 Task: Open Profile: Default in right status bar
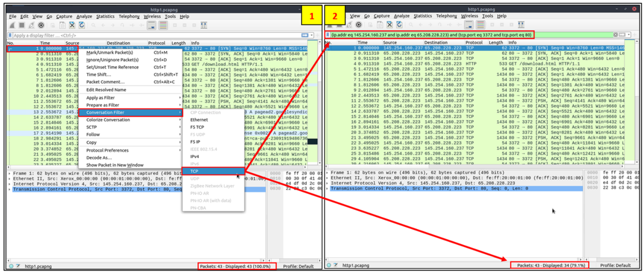[615, 265]
